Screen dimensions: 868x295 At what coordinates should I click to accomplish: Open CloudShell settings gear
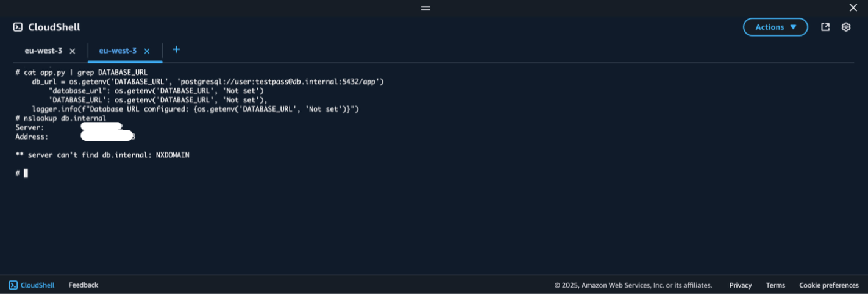click(x=845, y=27)
